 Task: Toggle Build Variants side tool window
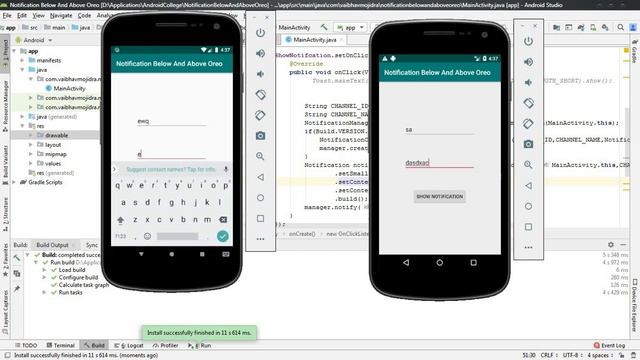[x=5, y=164]
